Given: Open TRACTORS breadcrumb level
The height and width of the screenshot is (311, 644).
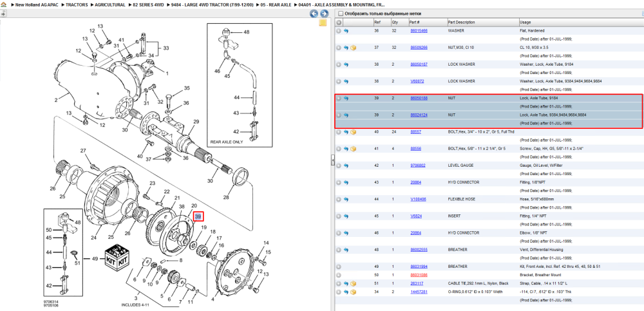Looking at the screenshot, I should [x=77, y=5].
